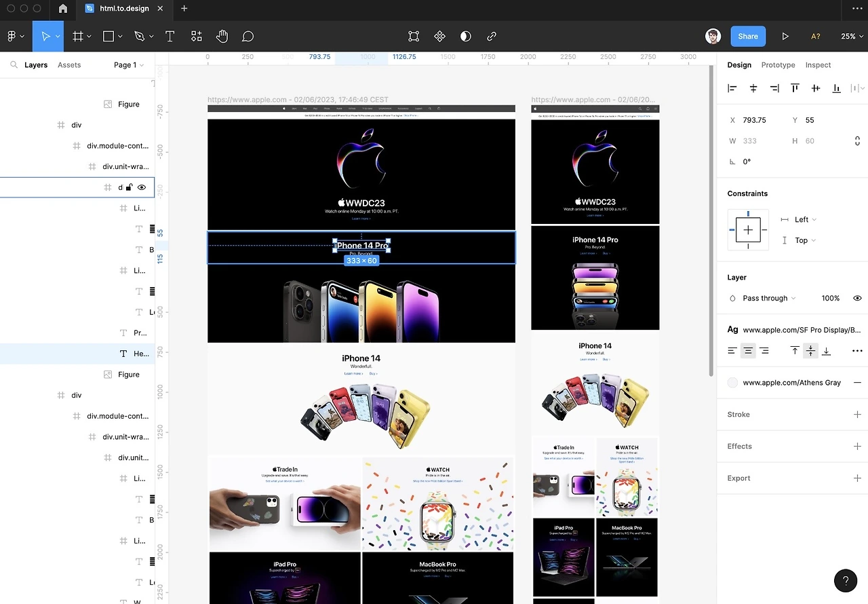Set vertical text alignment to bottom
Image resolution: width=868 pixels, height=604 pixels.
pos(826,351)
